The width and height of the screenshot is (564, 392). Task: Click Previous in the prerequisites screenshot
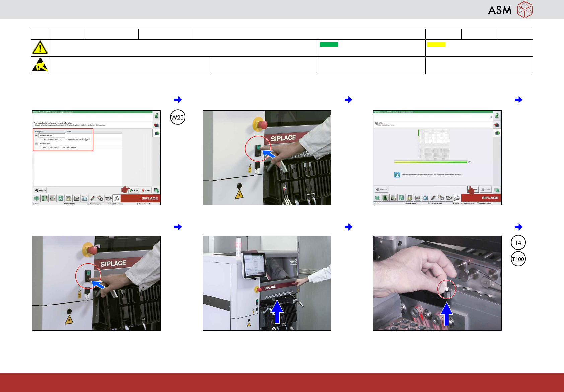pos(41,190)
